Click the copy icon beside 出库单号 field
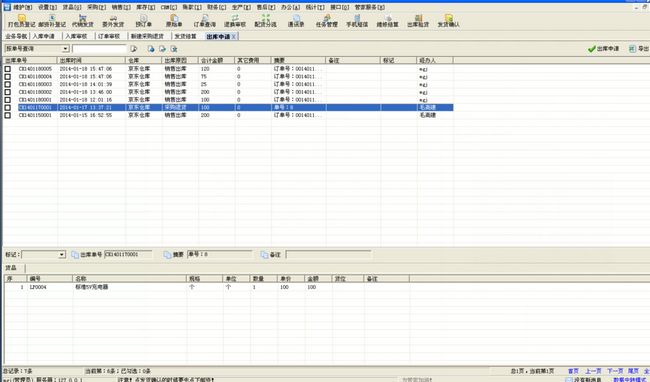 pos(75,254)
